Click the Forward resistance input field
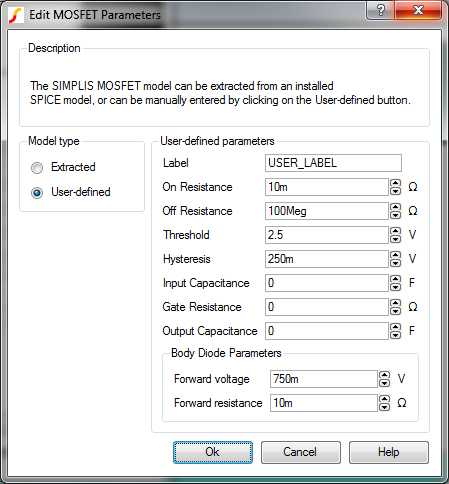Screen dimensions: 449x484 pyautogui.click(x=324, y=403)
